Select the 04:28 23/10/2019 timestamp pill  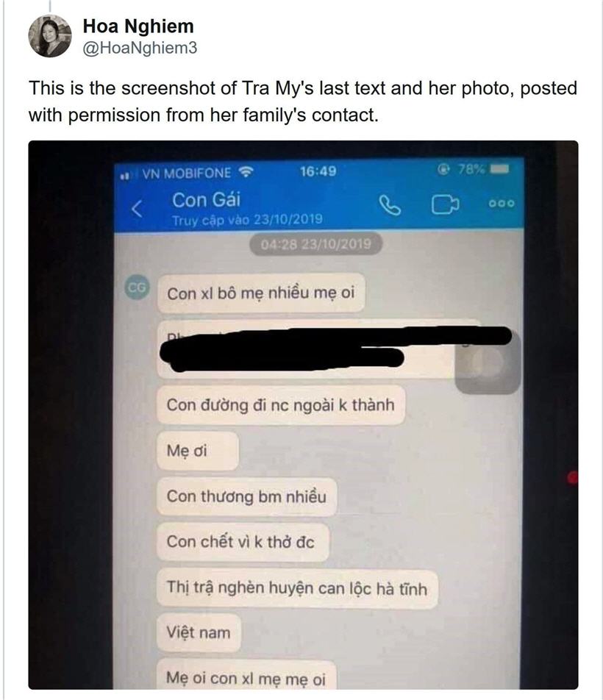coord(315,244)
